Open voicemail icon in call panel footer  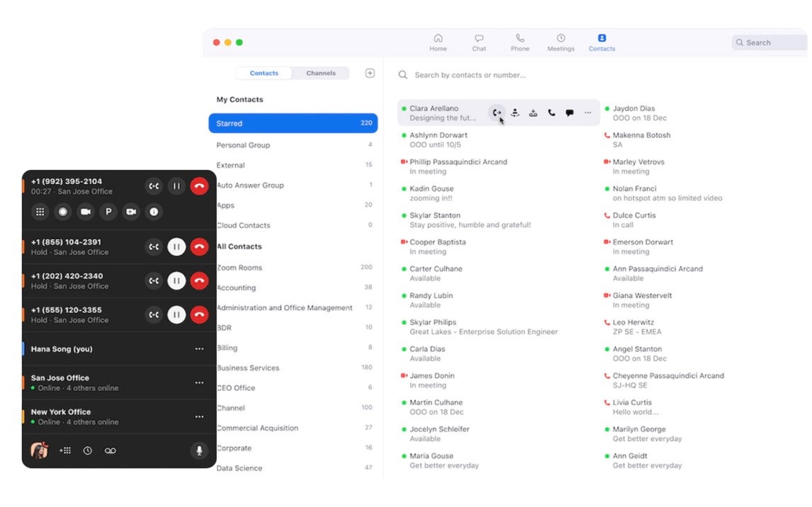111,450
